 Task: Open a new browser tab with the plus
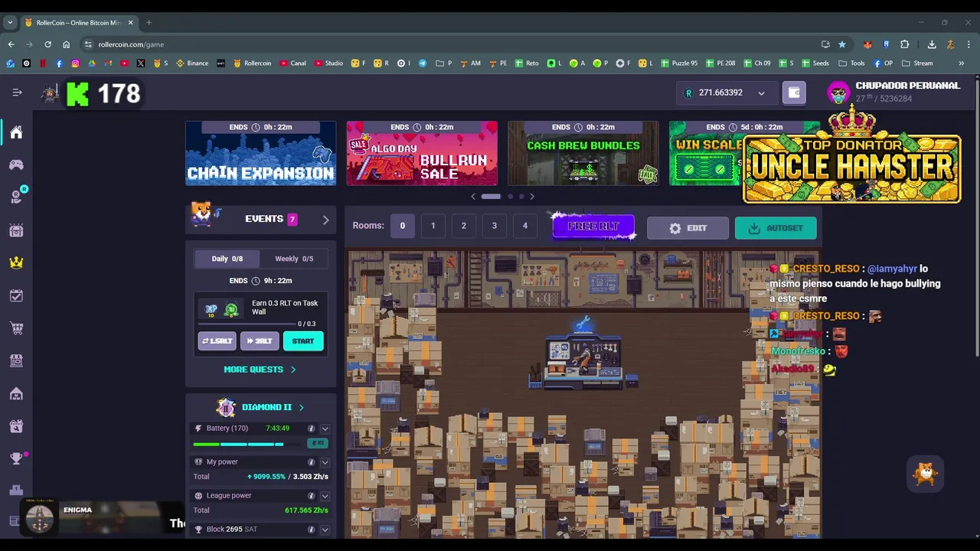click(149, 22)
